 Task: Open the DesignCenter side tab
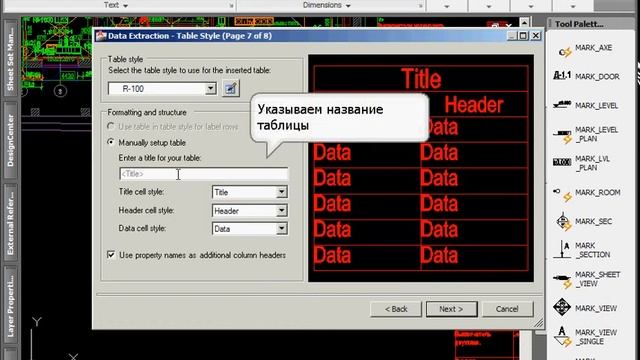[10, 140]
